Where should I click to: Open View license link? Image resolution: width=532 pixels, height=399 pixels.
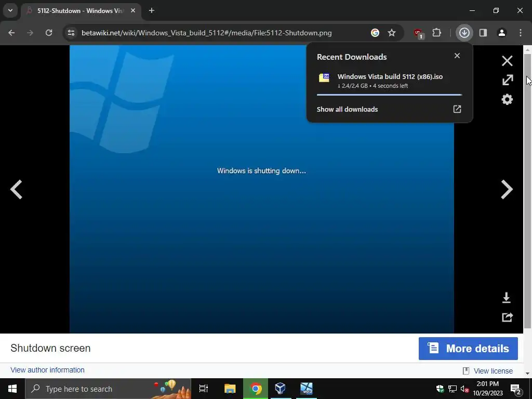[493, 371]
